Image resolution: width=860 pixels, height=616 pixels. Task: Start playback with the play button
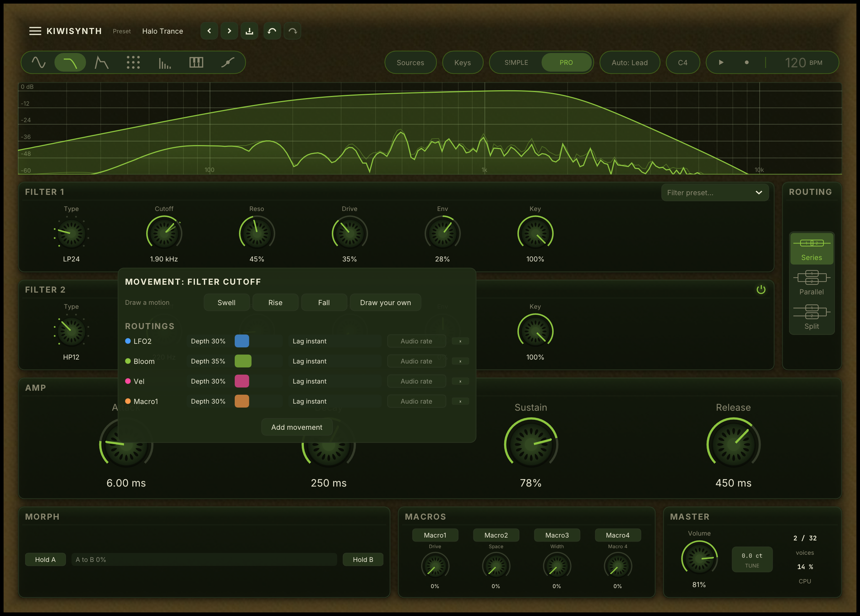(721, 63)
